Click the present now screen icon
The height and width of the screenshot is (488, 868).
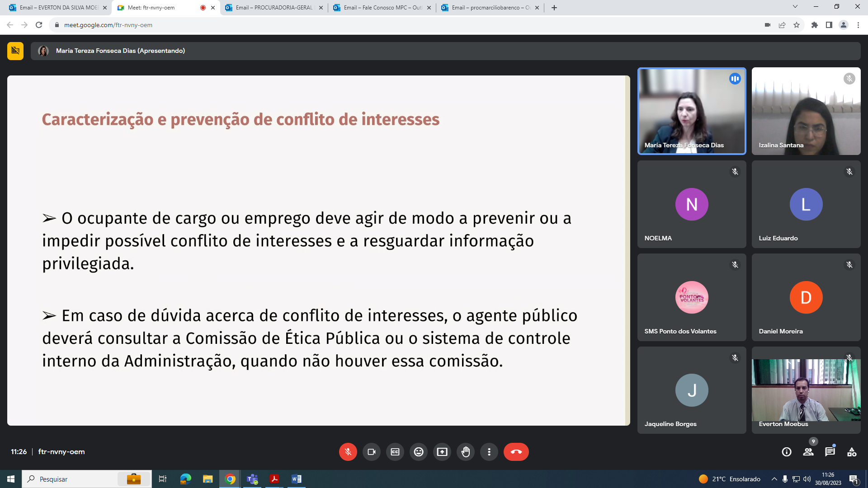point(442,452)
